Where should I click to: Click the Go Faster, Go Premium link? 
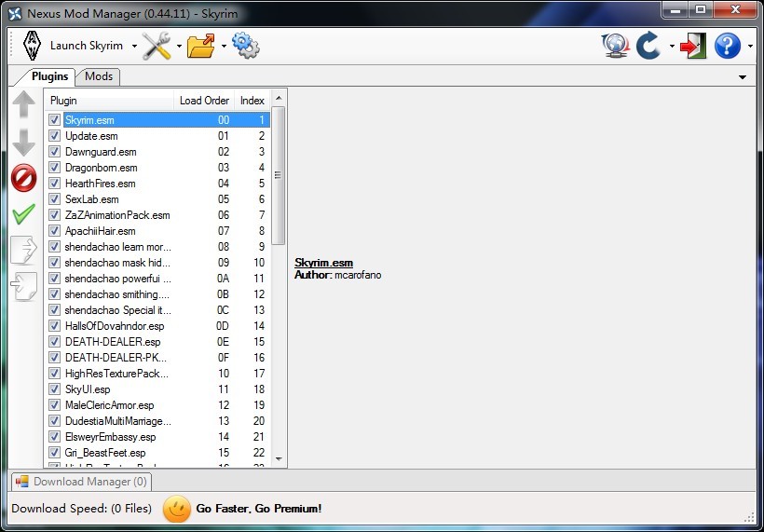pos(258,509)
